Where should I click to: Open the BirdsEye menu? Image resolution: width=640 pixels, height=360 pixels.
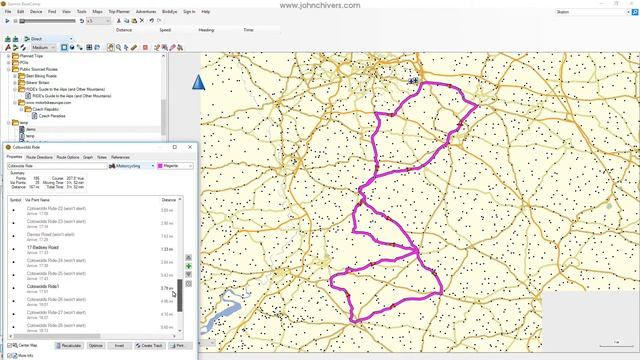coord(169,12)
